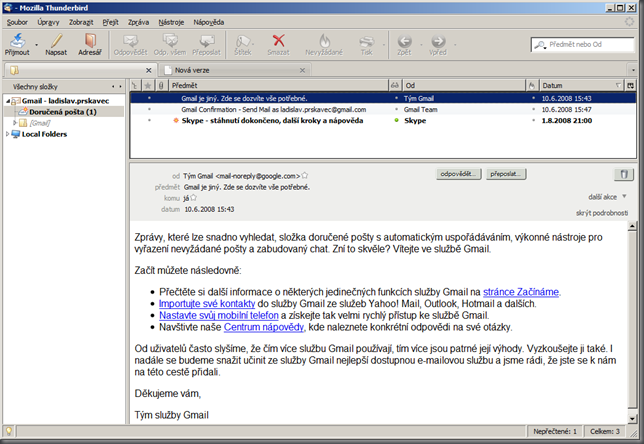Sort by read status glasses column
This screenshot has width=644, height=444.
[x=395, y=85]
